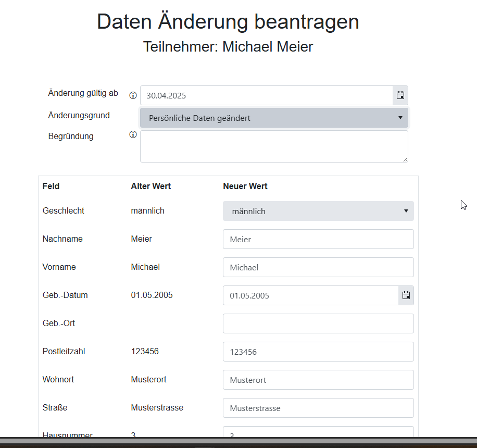Image resolution: width=477 pixels, height=448 pixels.
Task: Click the Nachname input field
Action: coord(318,239)
